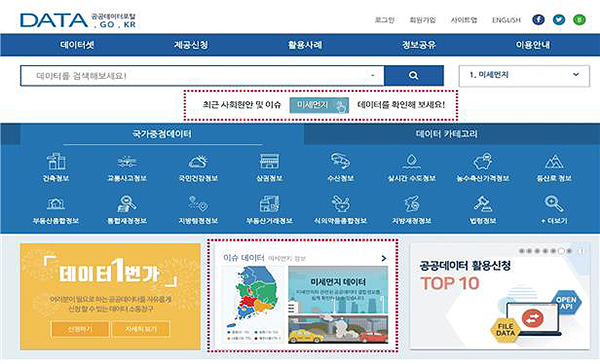Switch to the 데이터 카테고리 tab
This screenshot has width=600, height=364.
[447, 134]
